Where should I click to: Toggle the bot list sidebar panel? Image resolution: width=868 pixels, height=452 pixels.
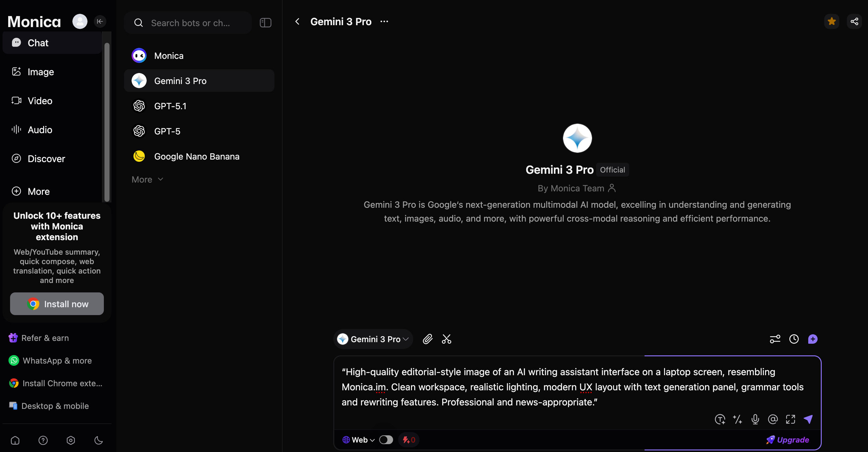coord(265,23)
